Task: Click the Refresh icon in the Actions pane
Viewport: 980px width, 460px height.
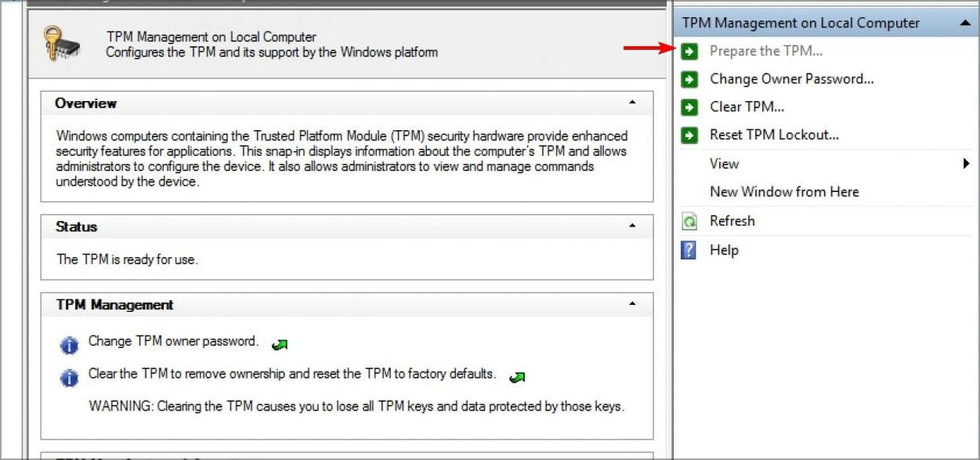Action: point(689,221)
